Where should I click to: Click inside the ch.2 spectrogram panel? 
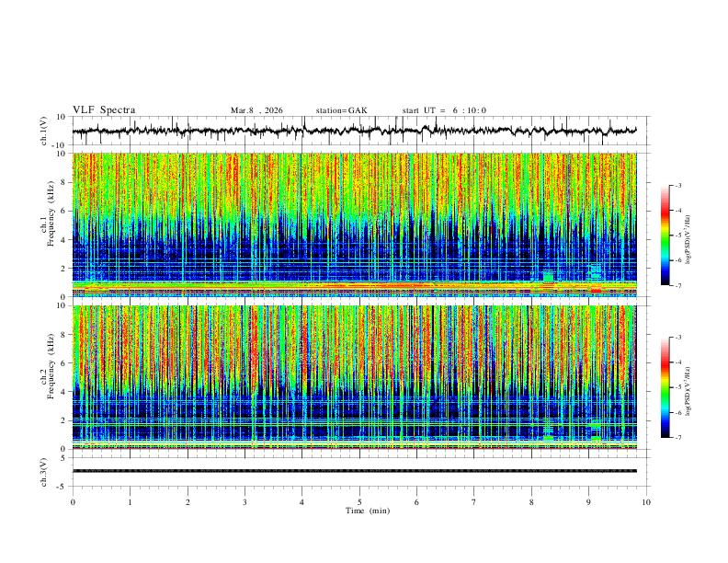pos(354,377)
